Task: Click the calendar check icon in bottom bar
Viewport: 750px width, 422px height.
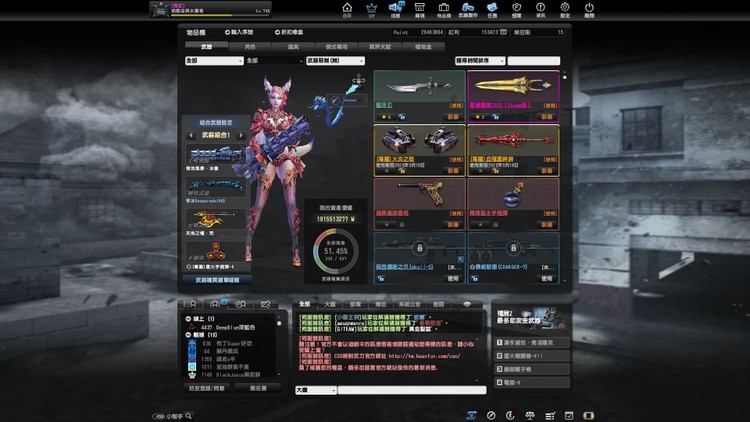Action: click(569, 415)
